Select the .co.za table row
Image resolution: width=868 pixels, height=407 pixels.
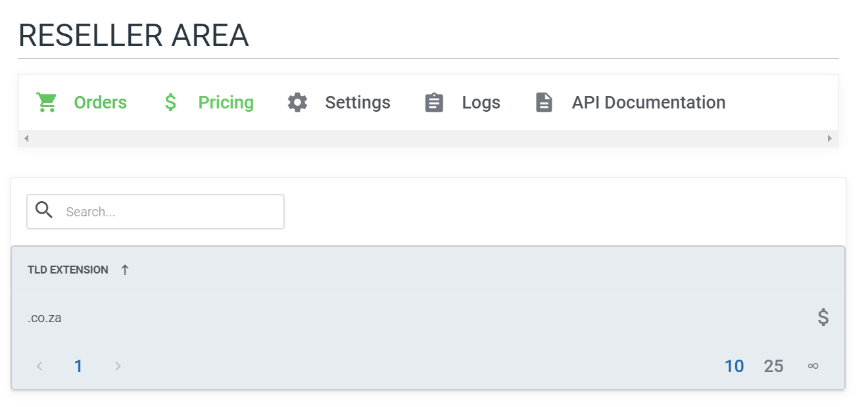coord(428,318)
